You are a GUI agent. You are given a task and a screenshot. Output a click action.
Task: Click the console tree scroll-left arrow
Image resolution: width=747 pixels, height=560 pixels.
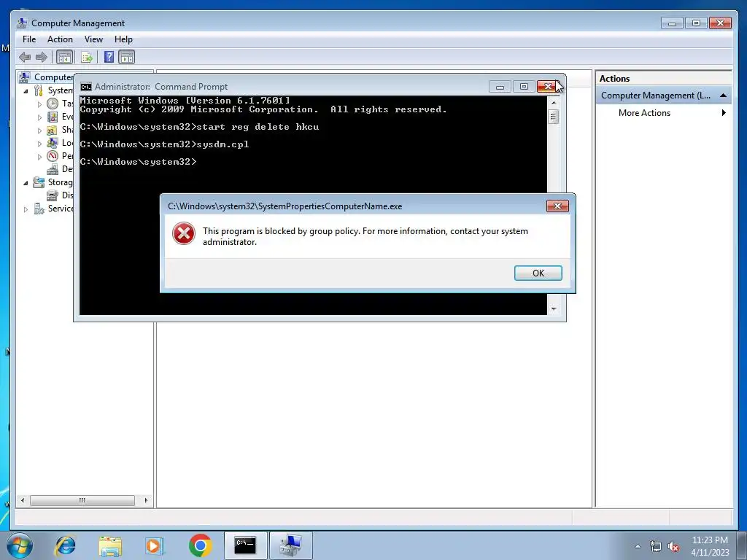pos(23,500)
